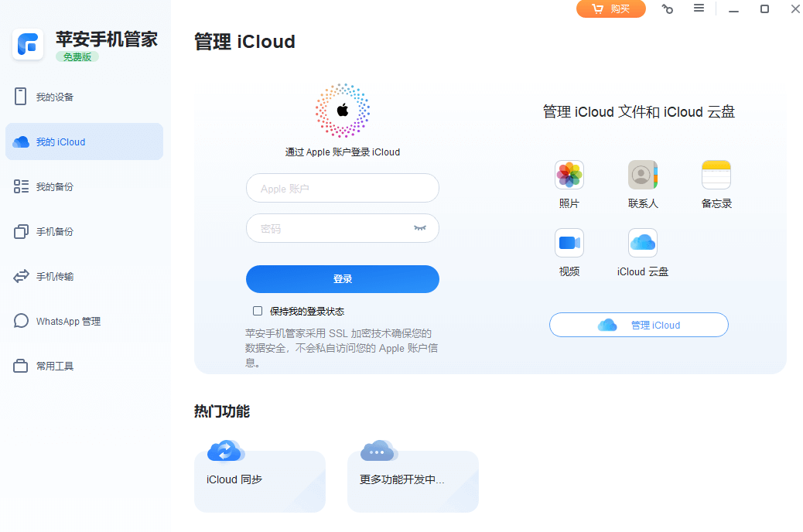Viewport: 803px width, 532px height.
Task: Open the 联系人 (Contacts) icon
Action: [642, 174]
